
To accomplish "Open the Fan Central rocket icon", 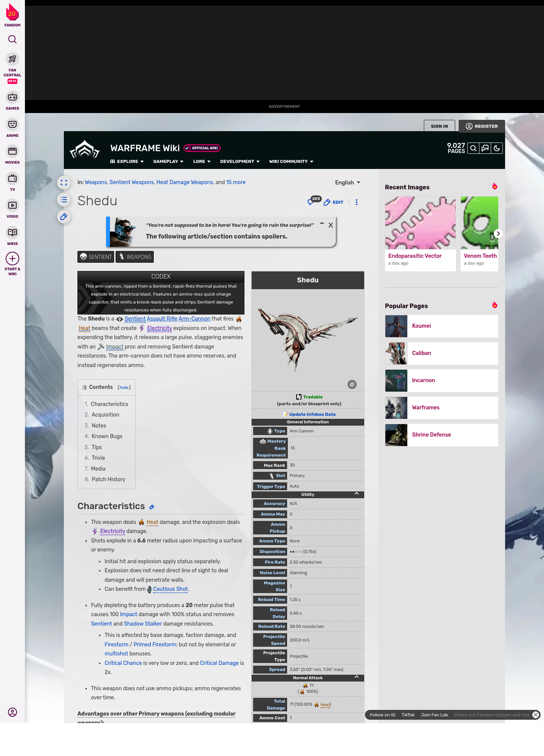I will [12, 59].
